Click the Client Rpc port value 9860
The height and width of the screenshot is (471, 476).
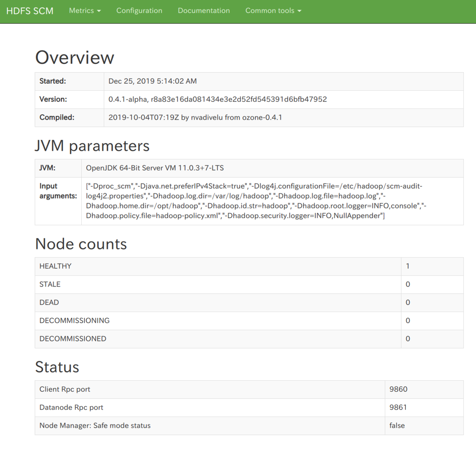pos(398,389)
